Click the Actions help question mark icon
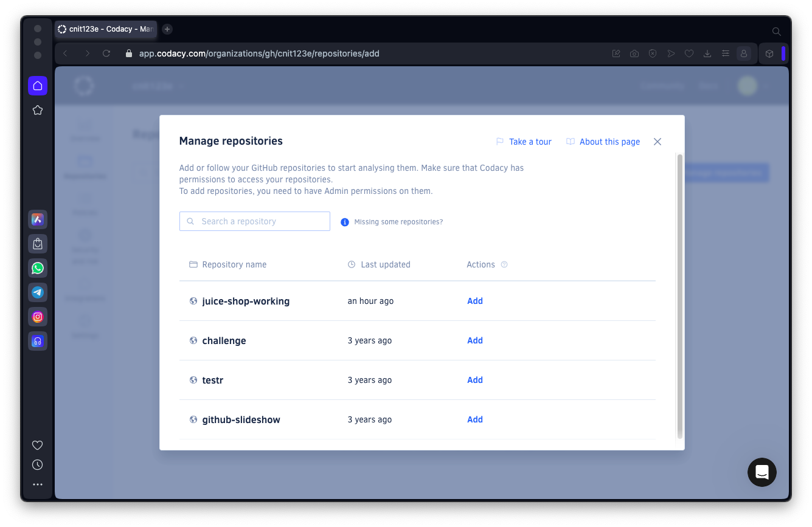 pyautogui.click(x=504, y=264)
